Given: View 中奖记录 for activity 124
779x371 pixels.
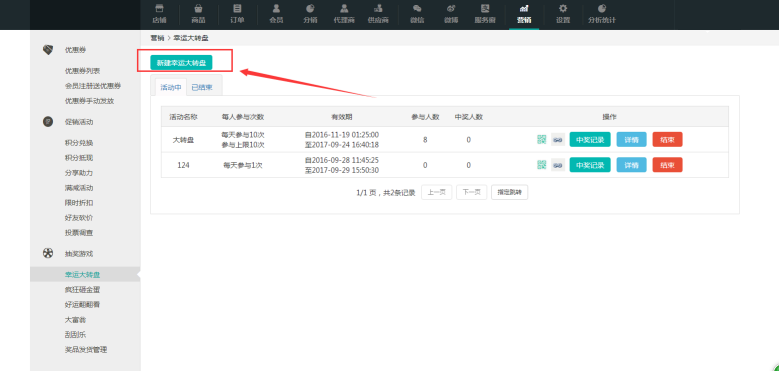Looking at the screenshot, I should (590, 165).
